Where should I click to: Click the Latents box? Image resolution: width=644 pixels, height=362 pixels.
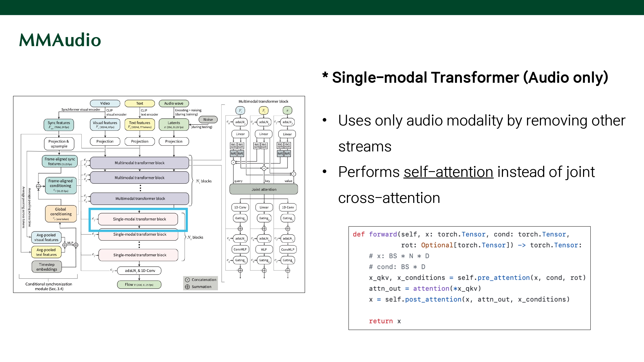click(174, 125)
